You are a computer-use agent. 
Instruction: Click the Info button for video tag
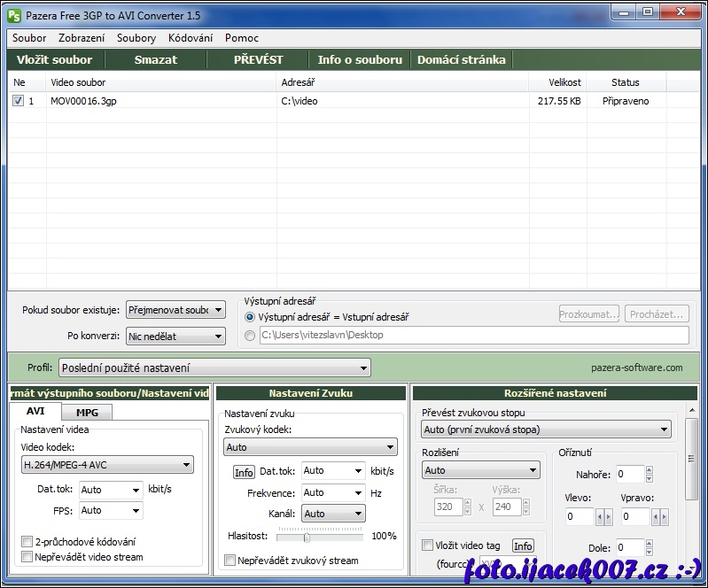523,545
